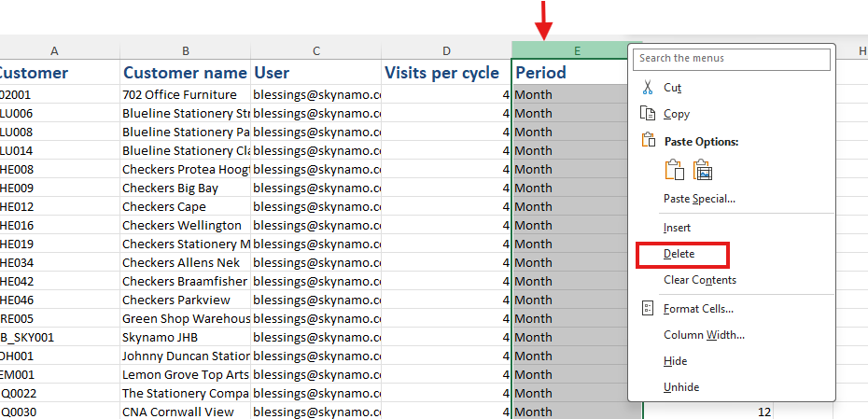This screenshot has width=868, height=419.
Task: Click the Paste Values clipboard icon
Action: (x=703, y=170)
